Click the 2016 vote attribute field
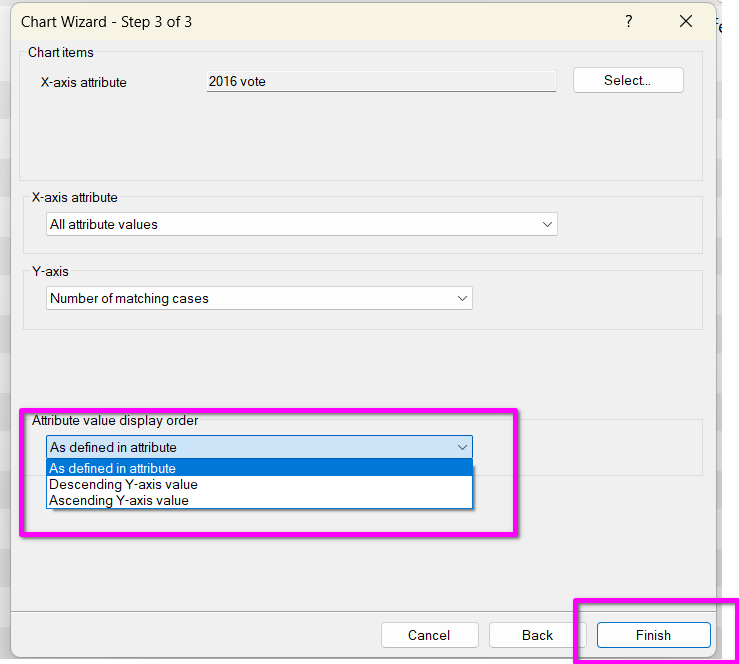Image resolution: width=739 pixels, height=664 pixels. coord(380,81)
